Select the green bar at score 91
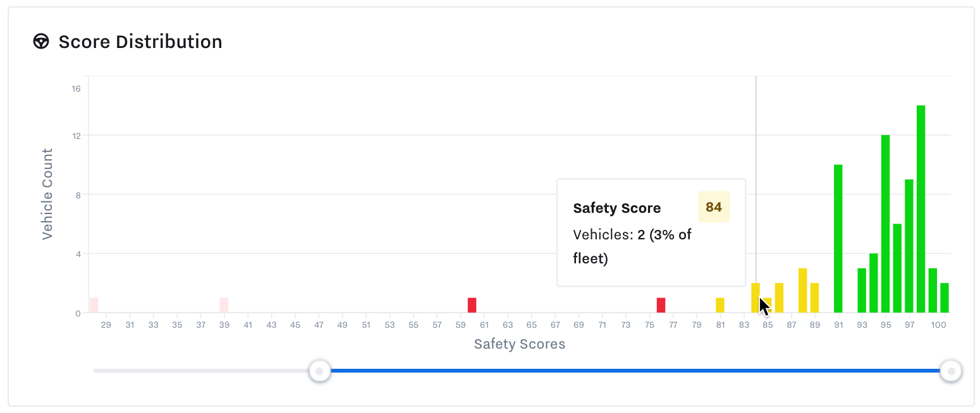The image size is (980, 413). (838, 240)
